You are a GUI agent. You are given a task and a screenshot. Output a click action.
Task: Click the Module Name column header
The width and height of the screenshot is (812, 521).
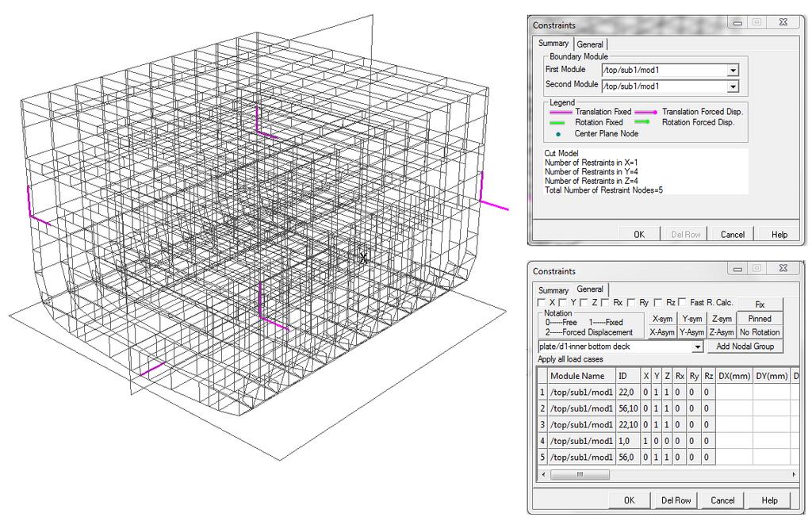[581, 376]
